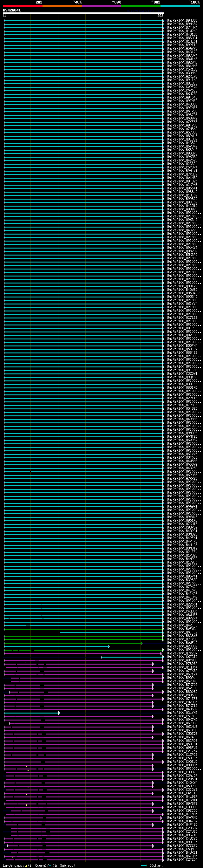Click UniRef100_A0A9R1 label
Screen dimensions: 203x868
[x=182, y=506]
